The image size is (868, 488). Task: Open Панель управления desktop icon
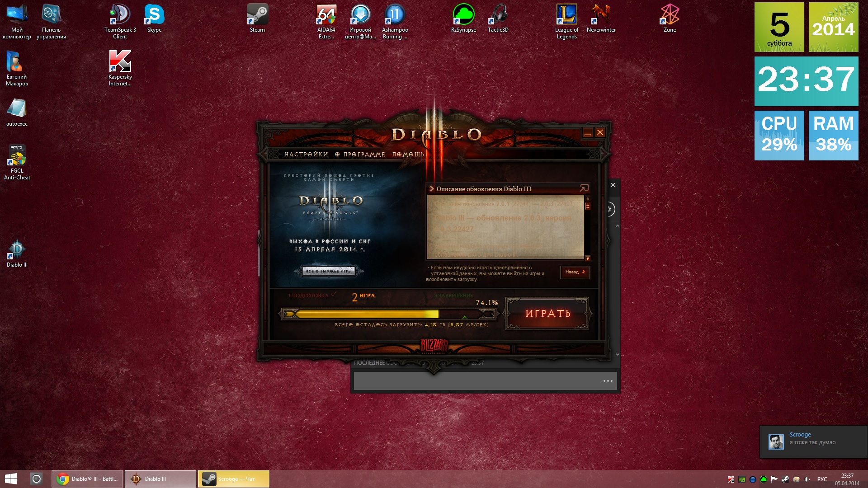(51, 21)
